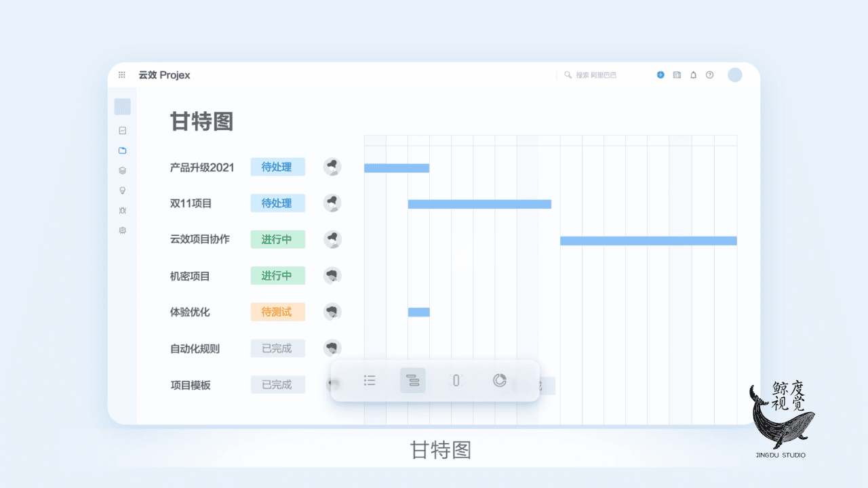Click the blue plus create icon
Image resolution: width=868 pixels, height=488 pixels.
(660, 75)
